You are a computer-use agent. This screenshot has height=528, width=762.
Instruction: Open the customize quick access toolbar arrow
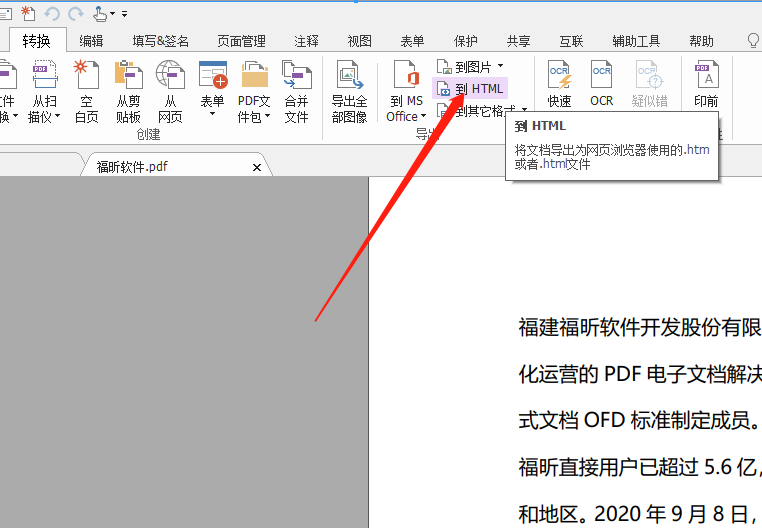tap(124, 14)
